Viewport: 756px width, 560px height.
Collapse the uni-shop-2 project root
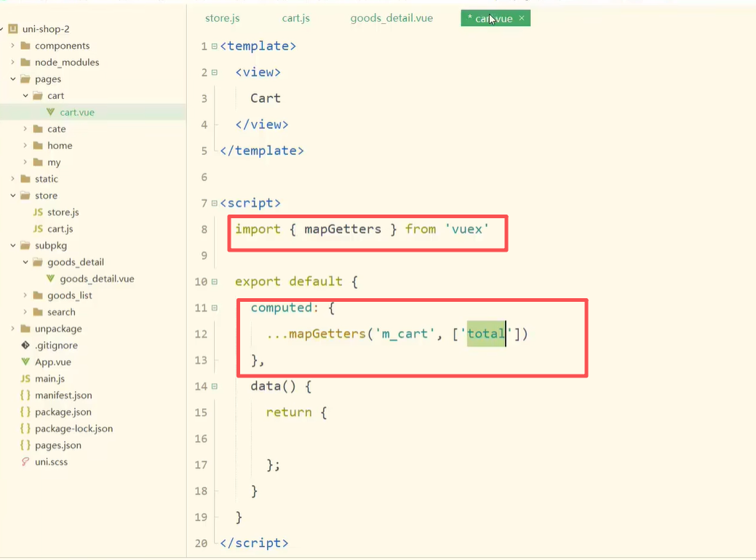point(1,29)
